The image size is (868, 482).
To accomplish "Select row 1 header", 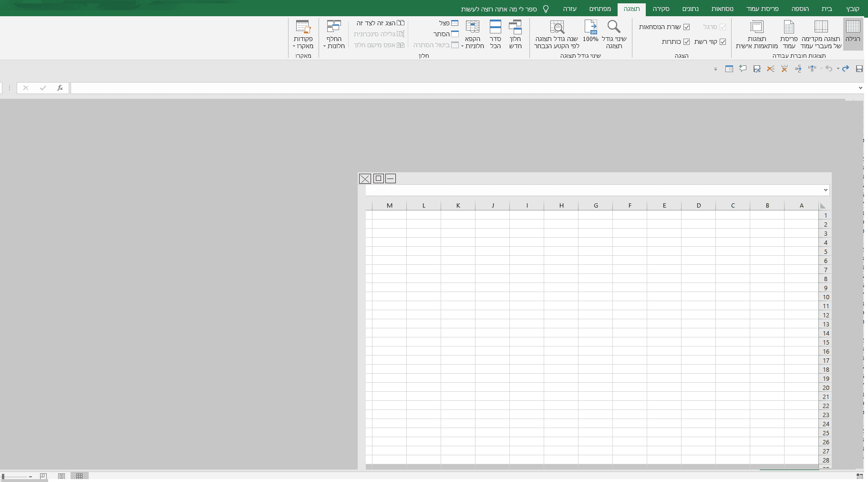I will 826,215.
